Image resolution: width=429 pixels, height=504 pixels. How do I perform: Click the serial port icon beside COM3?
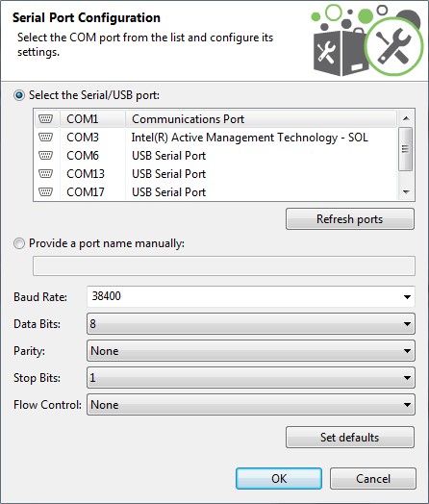[45, 138]
